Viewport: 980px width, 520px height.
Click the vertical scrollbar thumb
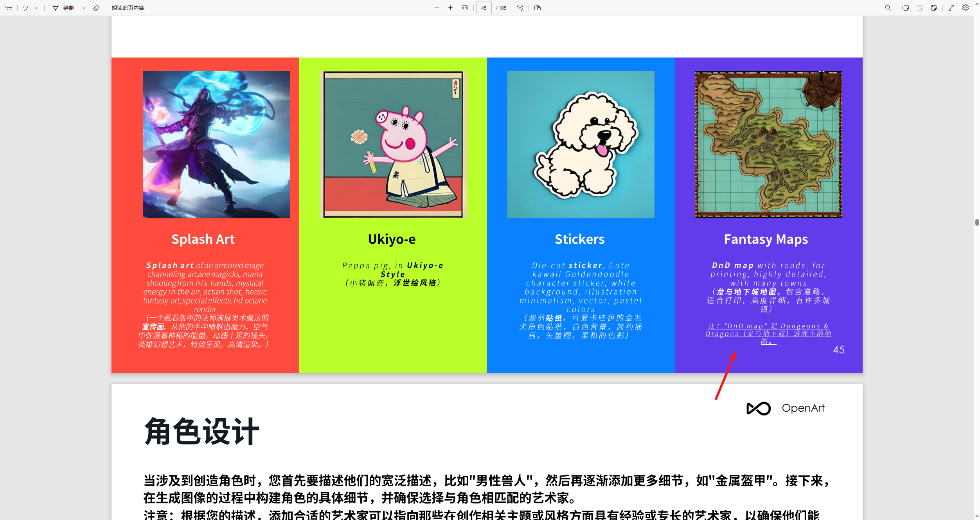977,222
